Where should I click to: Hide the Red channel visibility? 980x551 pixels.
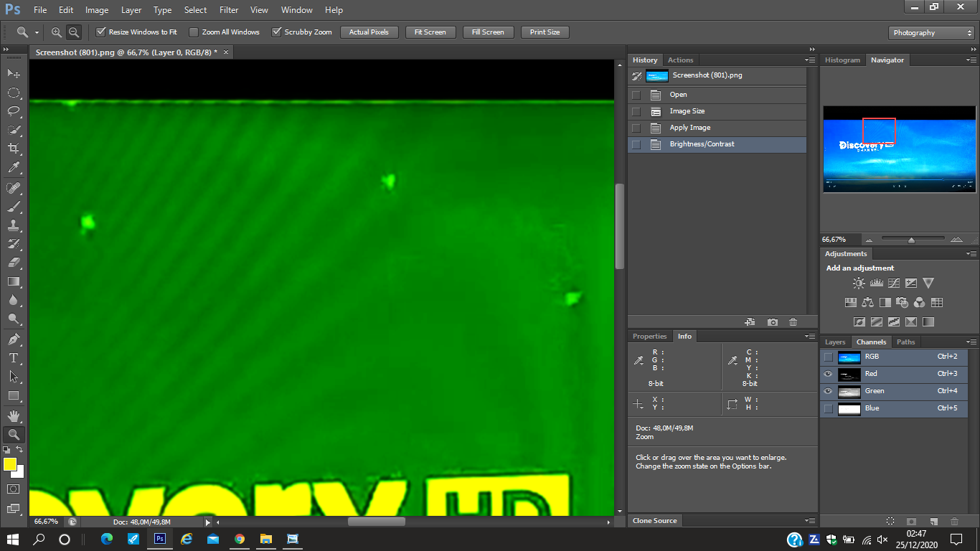click(829, 374)
